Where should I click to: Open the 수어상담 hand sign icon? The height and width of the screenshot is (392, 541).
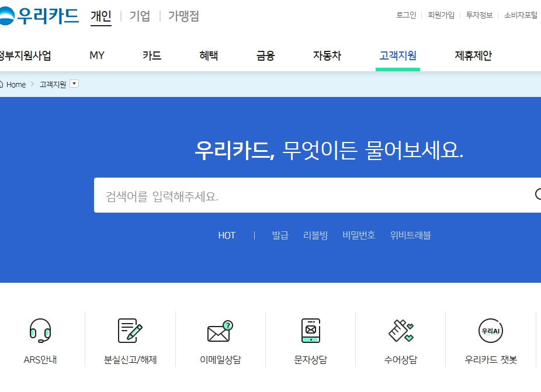[x=401, y=331]
